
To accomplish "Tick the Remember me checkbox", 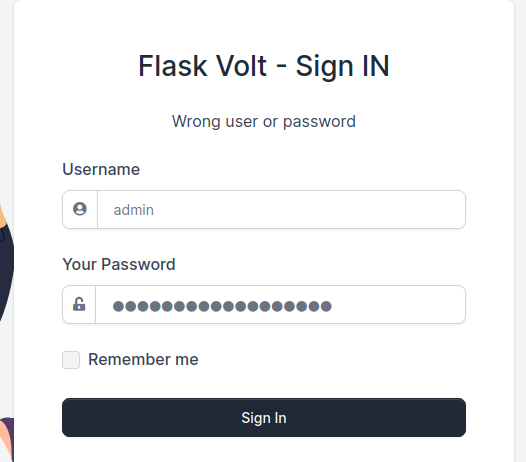I will 71,360.
